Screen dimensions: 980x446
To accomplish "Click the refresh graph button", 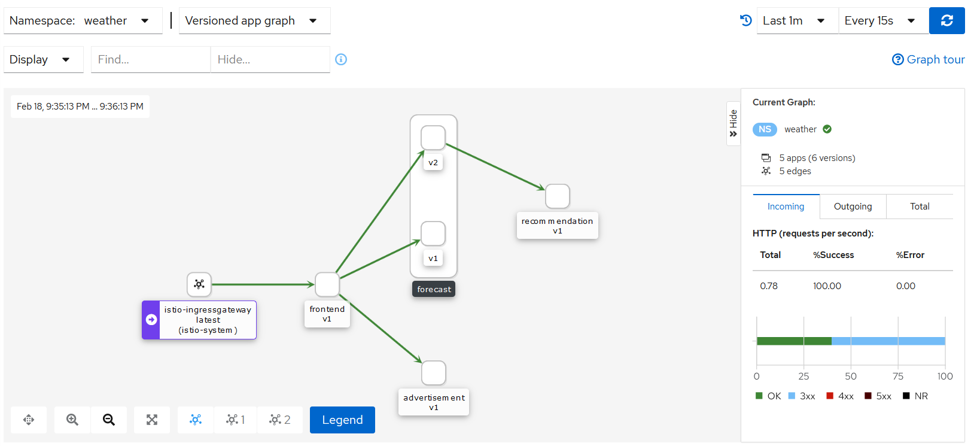I will [946, 21].
